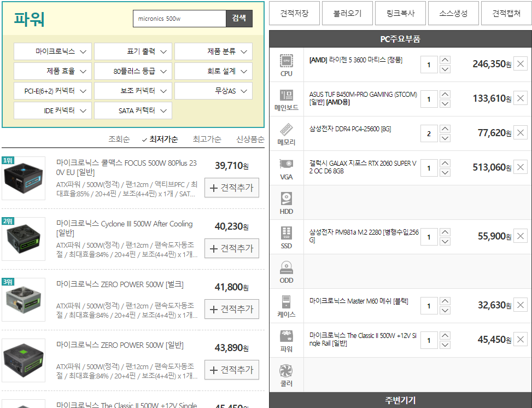Open 마이크로닉스 Cyclone III 500W product title
The width and height of the screenshot is (532, 408).
tap(125, 228)
